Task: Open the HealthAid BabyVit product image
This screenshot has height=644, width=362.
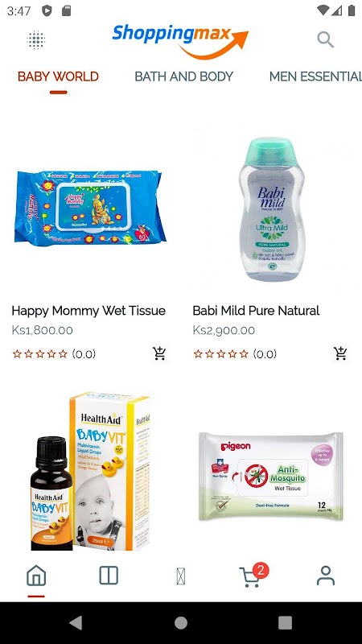Action: point(91,472)
